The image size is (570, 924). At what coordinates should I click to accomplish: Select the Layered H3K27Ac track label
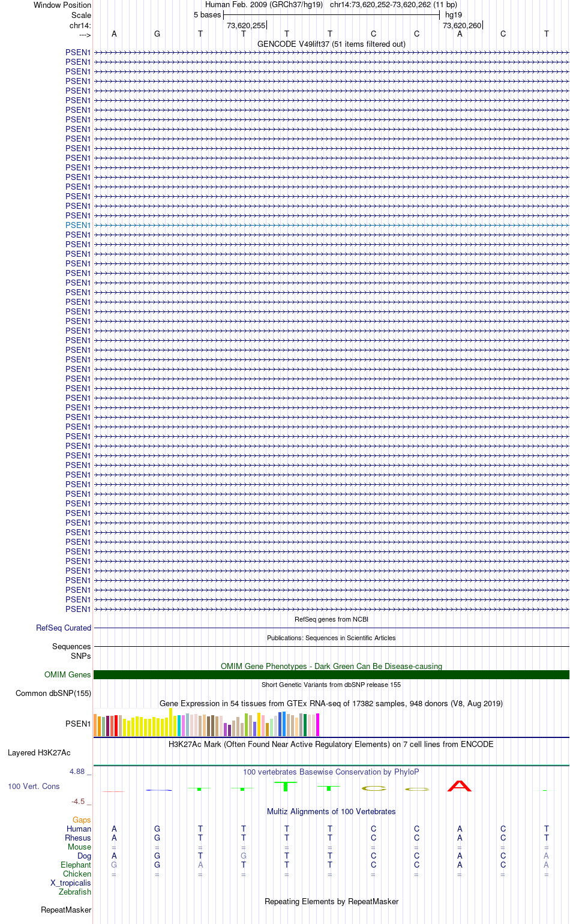(x=39, y=752)
